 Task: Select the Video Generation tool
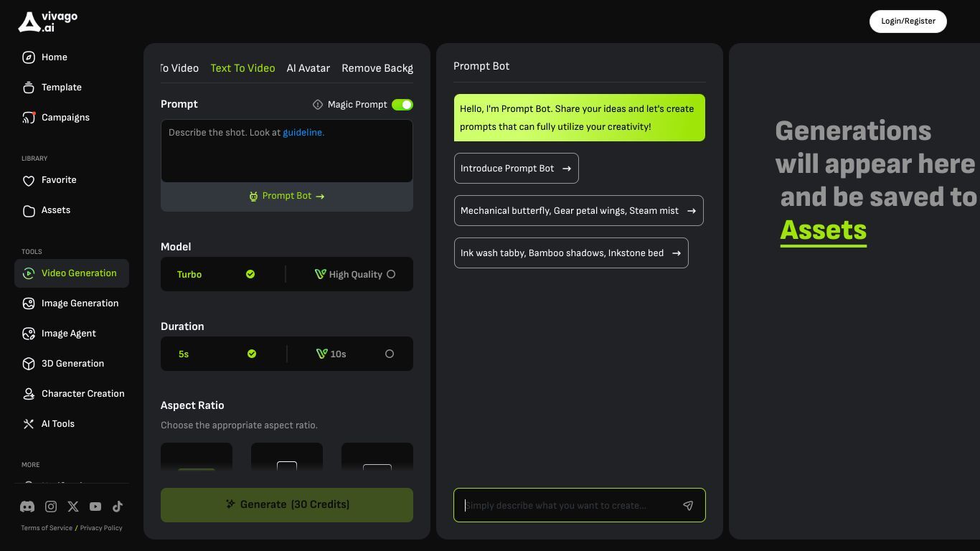(x=72, y=273)
